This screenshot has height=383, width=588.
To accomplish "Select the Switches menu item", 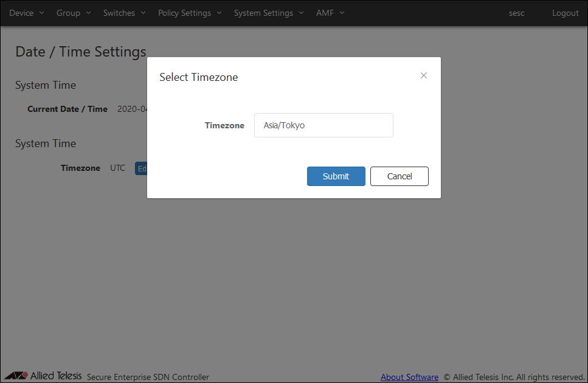I will click(x=119, y=13).
